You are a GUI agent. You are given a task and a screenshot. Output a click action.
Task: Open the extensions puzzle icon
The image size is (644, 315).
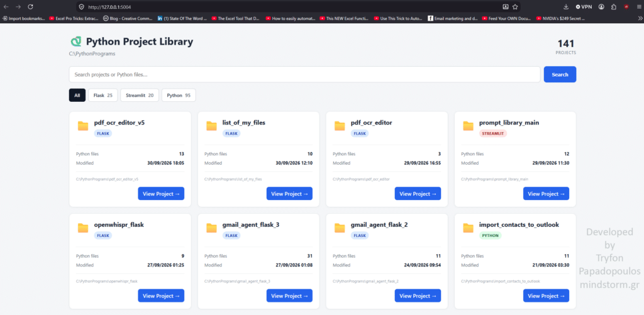tap(614, 6)
